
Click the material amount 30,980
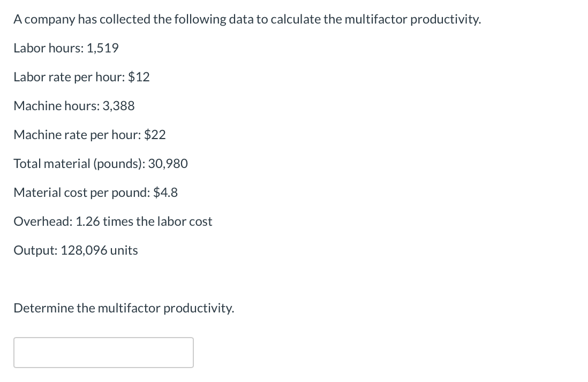168,164
